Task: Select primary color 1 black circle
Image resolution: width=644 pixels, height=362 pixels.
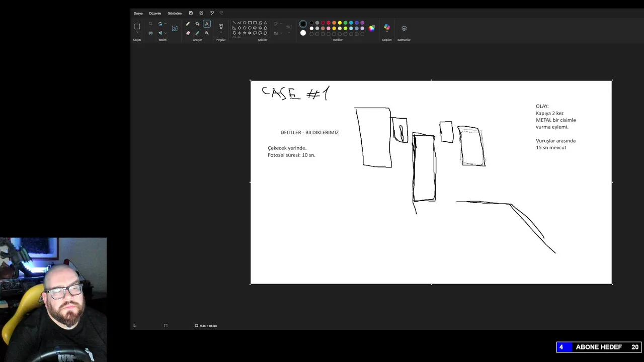Action: 303,24
